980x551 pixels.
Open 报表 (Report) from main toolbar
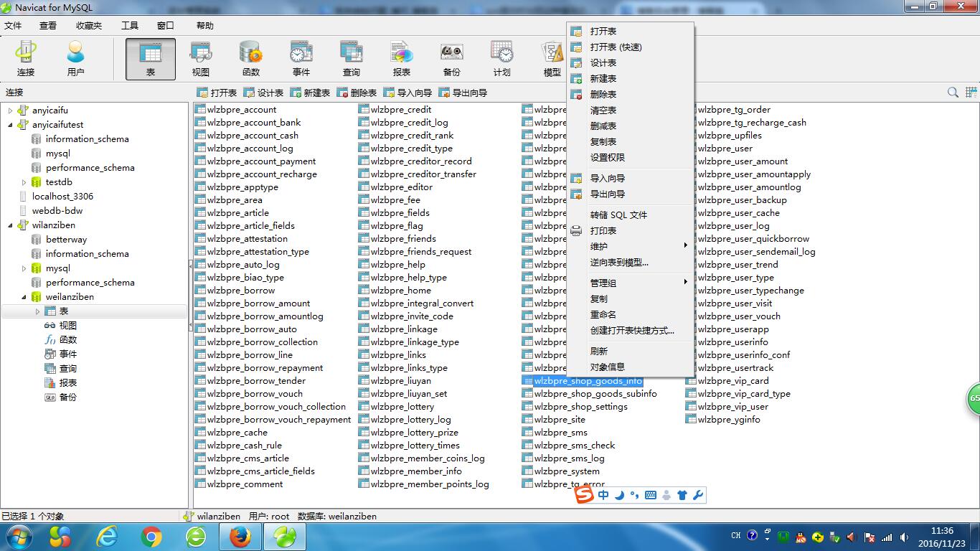pyautogui.click(x=402, y=59)
